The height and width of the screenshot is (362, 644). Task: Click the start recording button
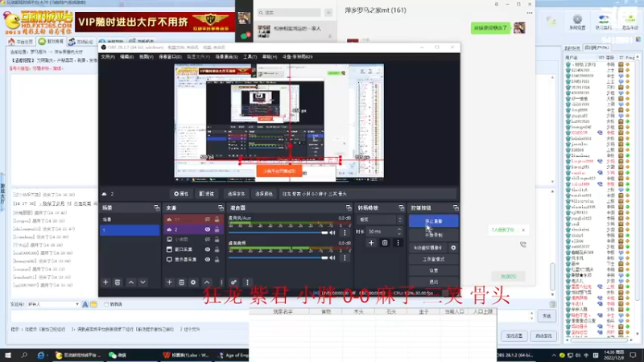(433, 235)
